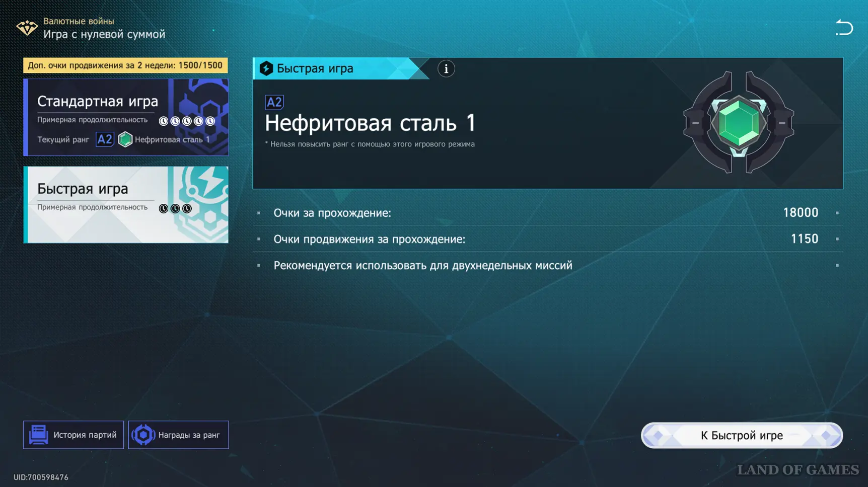The image size is (868, 487).
Task: Click the Очки за прохождение 18000 row
Action: point(547,213)
